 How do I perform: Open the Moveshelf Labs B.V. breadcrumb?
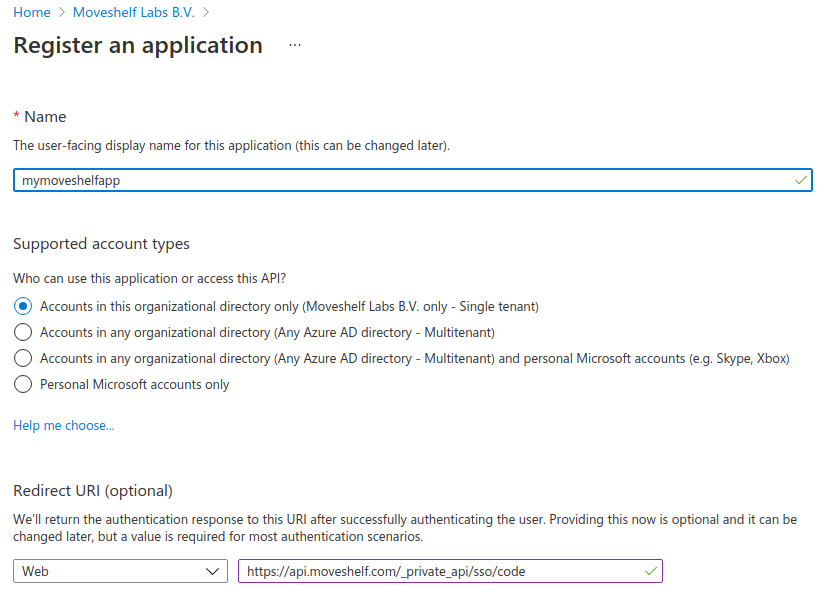(x=134, y=13)
